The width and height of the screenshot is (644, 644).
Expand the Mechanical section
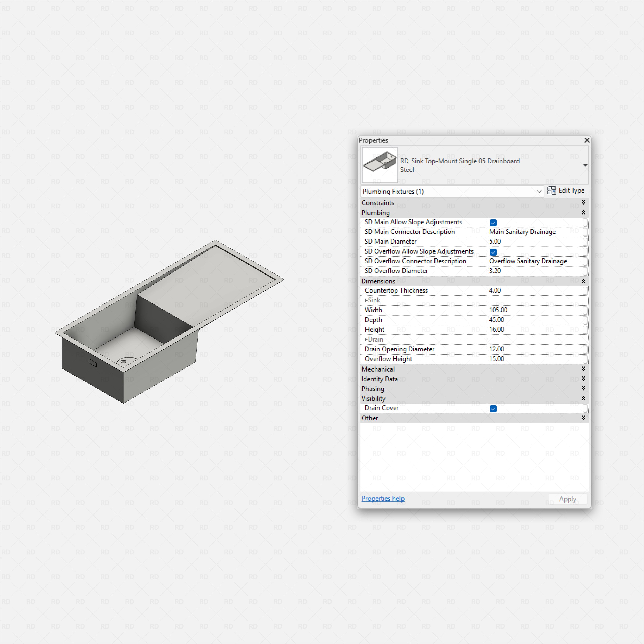[584, 369]
